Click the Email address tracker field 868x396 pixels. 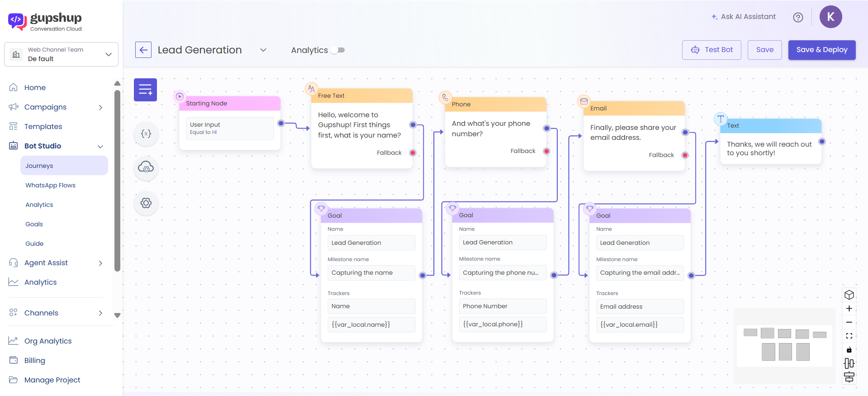click(x=640, y=306)
